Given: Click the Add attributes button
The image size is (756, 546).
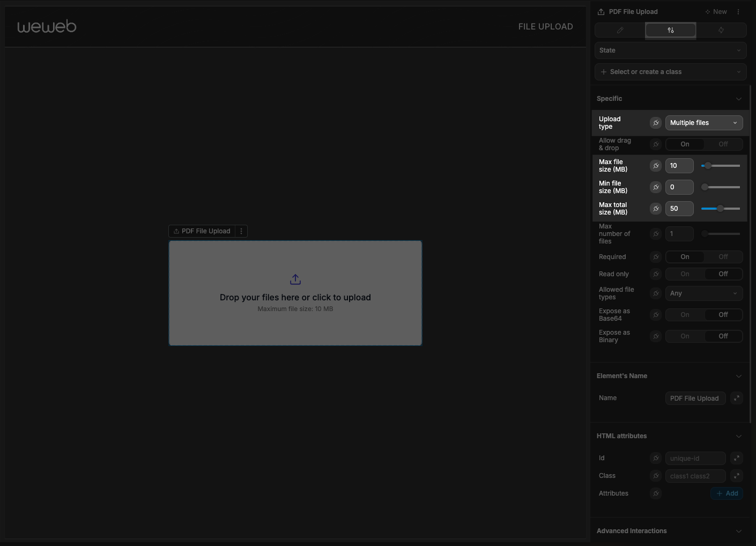Looking at the screenshot, I should [x=727, y=493].
